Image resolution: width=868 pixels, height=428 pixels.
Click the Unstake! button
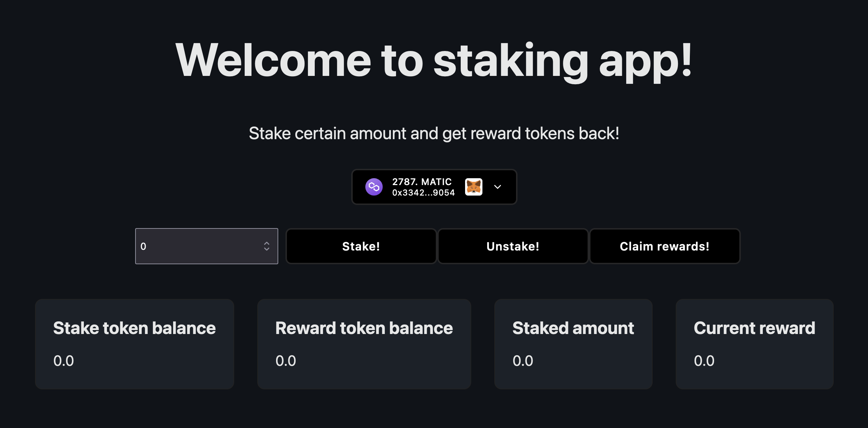(513, 246)
